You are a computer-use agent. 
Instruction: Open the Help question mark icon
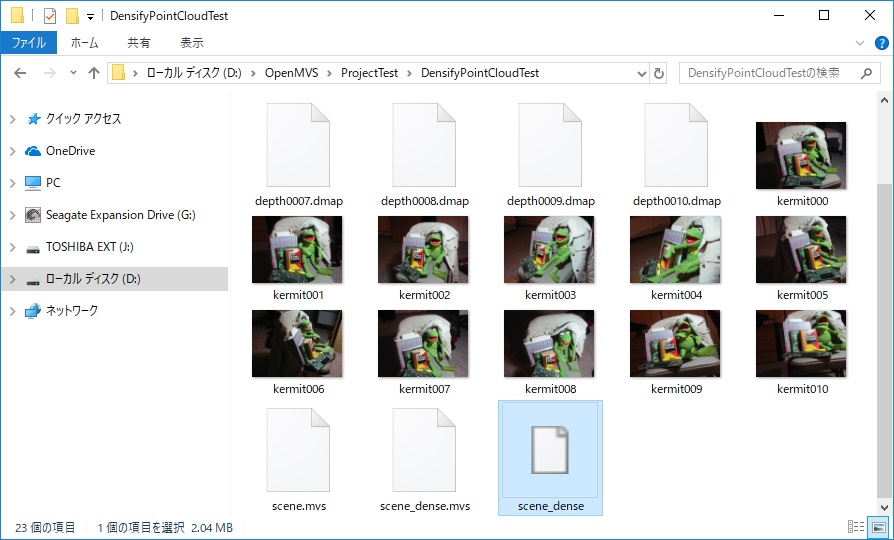point(881,43)
